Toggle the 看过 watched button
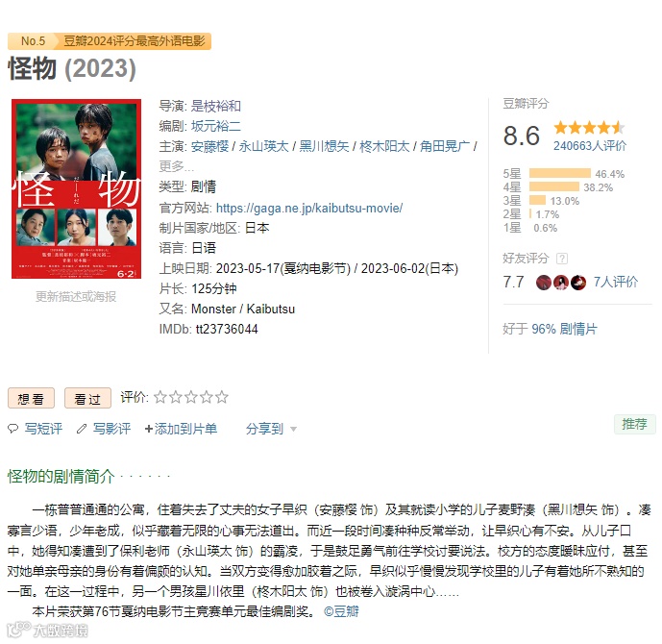The image size is (662, 644). [87, 398]
